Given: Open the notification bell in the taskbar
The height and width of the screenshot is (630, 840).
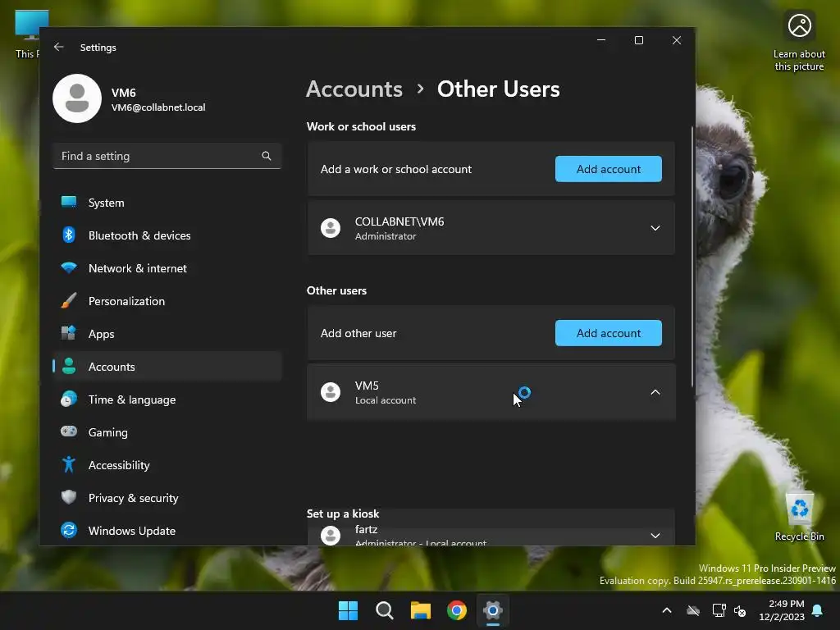Looking at the screenshot, I should tap(818, 610).
